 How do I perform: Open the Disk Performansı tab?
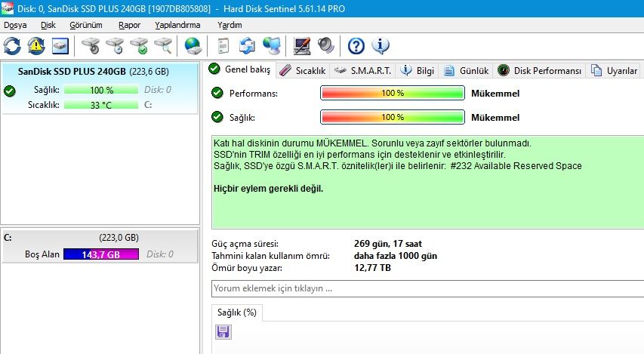point(539,71)
